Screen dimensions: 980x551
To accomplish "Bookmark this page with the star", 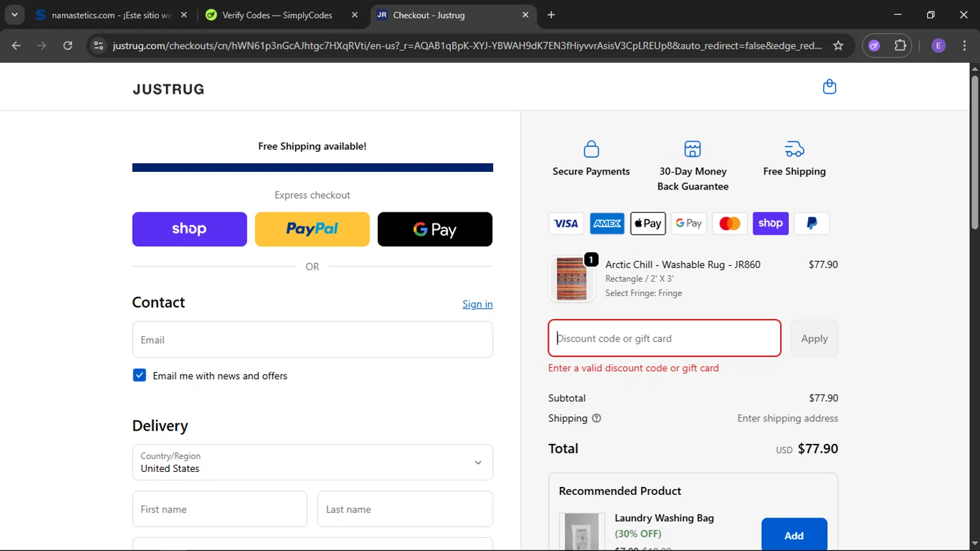I will [x=838, y=46].
